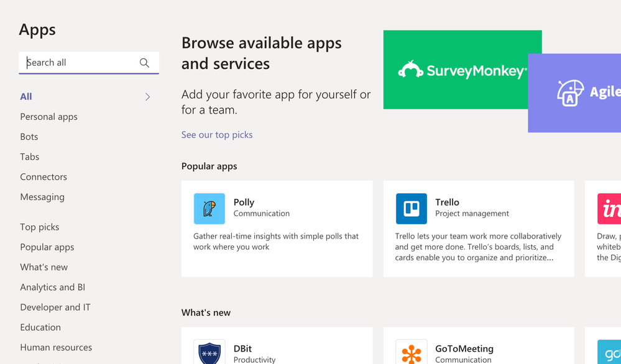The image size is (621, 364).
Task: Open What's new in sidebar
Action: pos(44,267)
